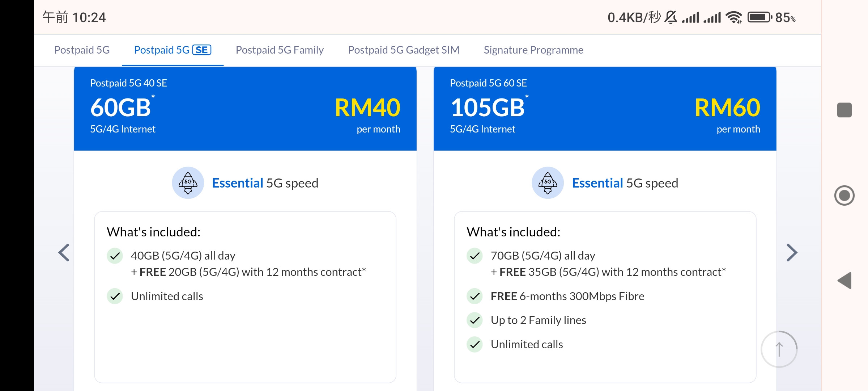Click the 5G rocket icon in the 40 SE card

(188, 183)
